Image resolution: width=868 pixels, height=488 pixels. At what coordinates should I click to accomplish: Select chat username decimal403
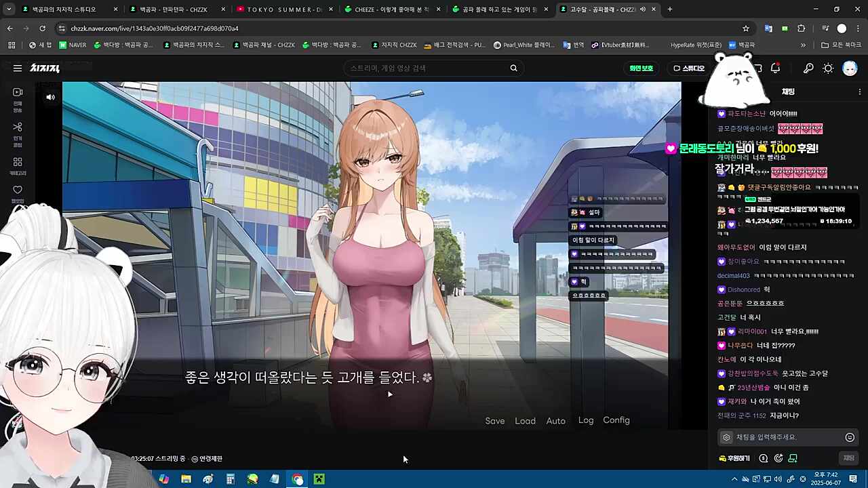734,276
